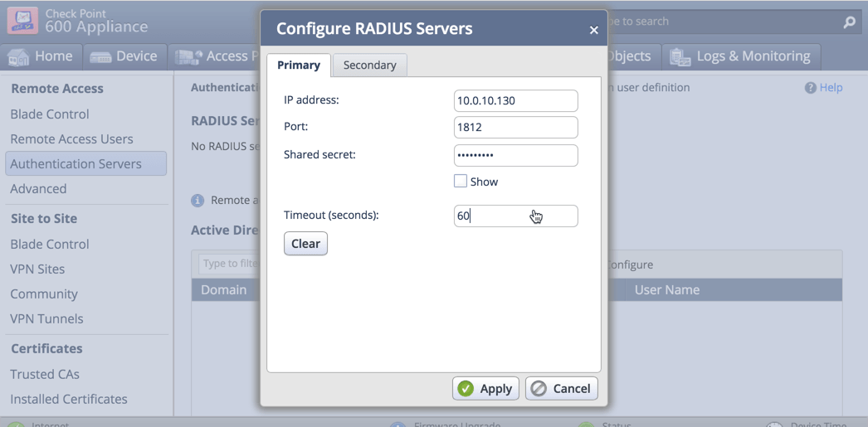This screenshot has width=868, height=427.
Task: Close the Configure RADIUS Servers dialog
Action: (x=594, y=30)
